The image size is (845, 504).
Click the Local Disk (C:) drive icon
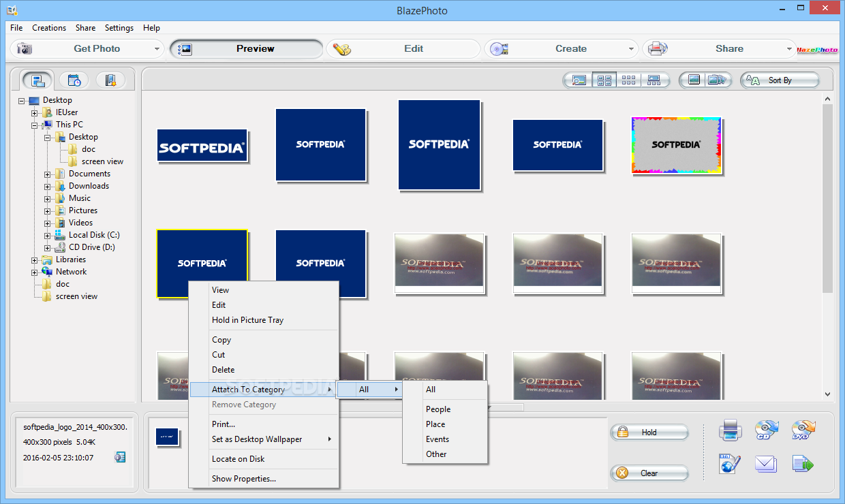coord(60,235)
